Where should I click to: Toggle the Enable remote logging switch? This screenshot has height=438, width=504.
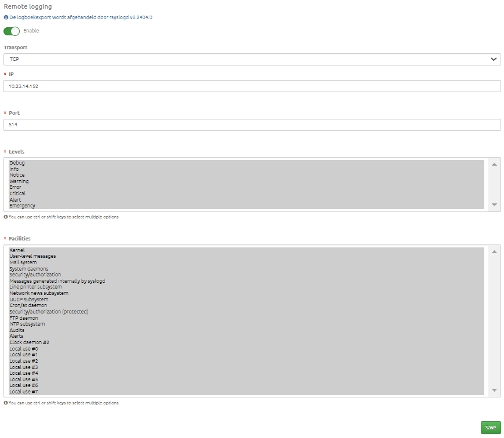coord(12,31)
